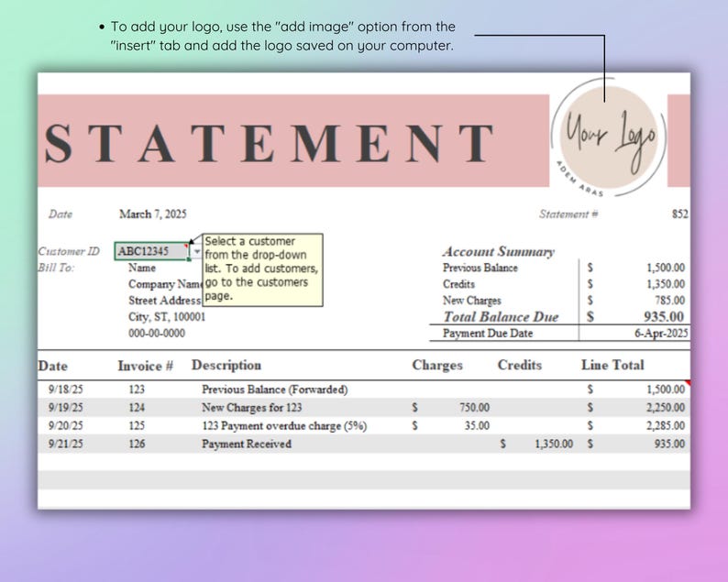Select the STATEMENT title text
Image resolution: width=728 pixels, height=582 pixels.
[x=270, y=143]
